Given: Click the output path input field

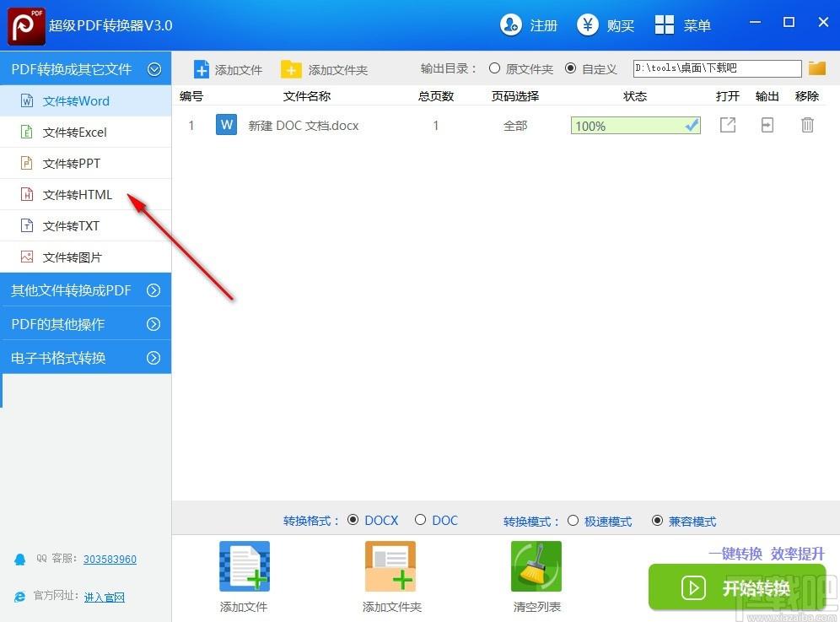Looking at the screenshot, I should [x=718, y=68].
